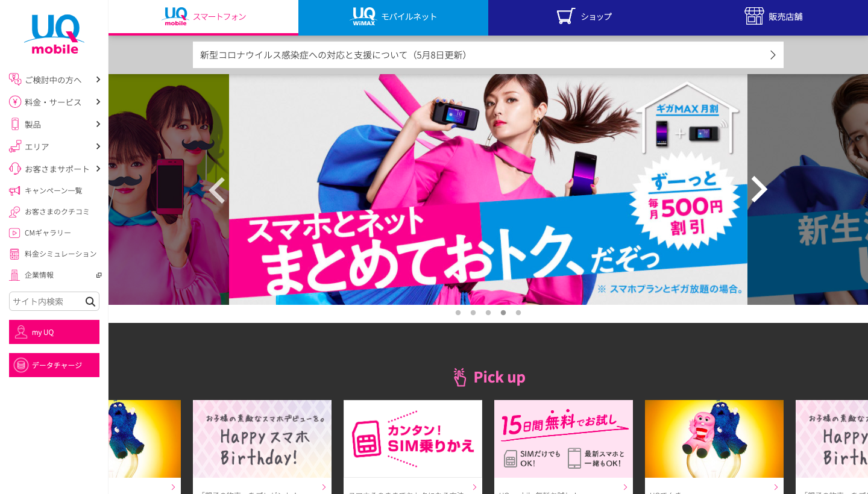The width and height of the screenshot is (868, 494).
Task: Select the fourth carousel pagination dot
Action: coord(503,313)
